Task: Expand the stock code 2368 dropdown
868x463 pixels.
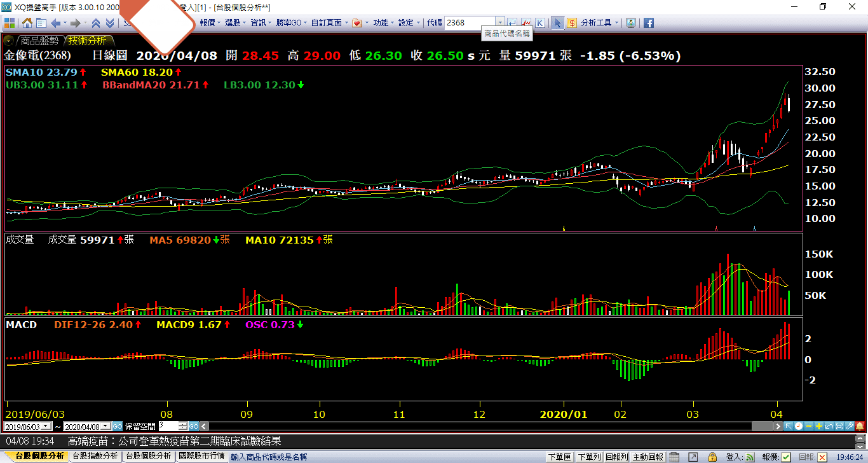Action: tap(500, 23)
